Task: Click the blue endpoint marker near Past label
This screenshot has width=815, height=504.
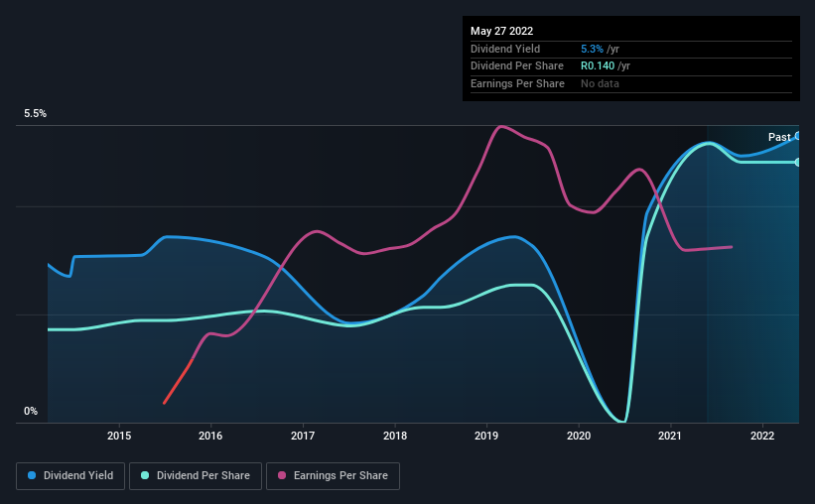Action: click(x=798, y=136)
